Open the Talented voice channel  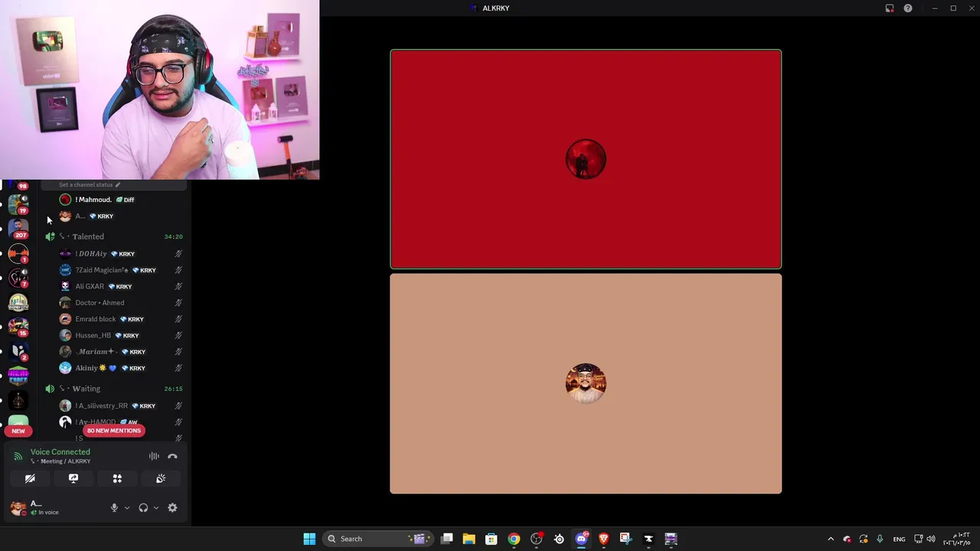coord(113,236)
